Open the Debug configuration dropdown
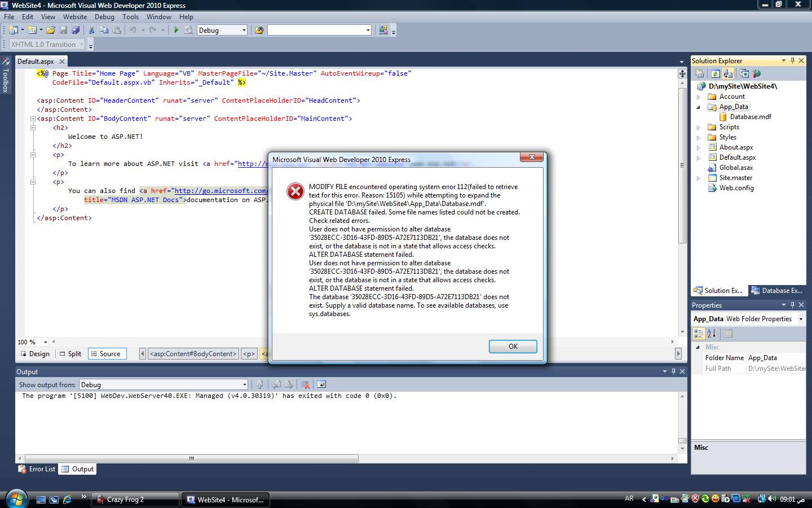The width and height of the screenshot is (812, 508). pyautogui.click(x=222, y=30)
